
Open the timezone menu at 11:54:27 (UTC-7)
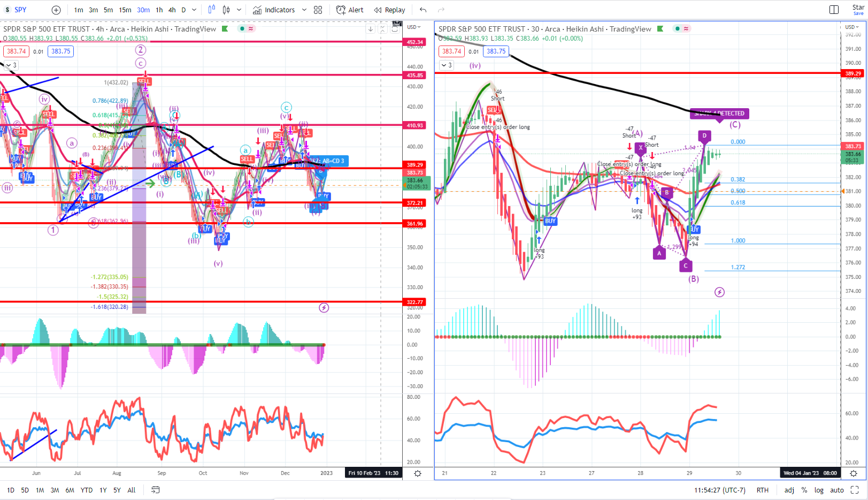click(720, 490)
